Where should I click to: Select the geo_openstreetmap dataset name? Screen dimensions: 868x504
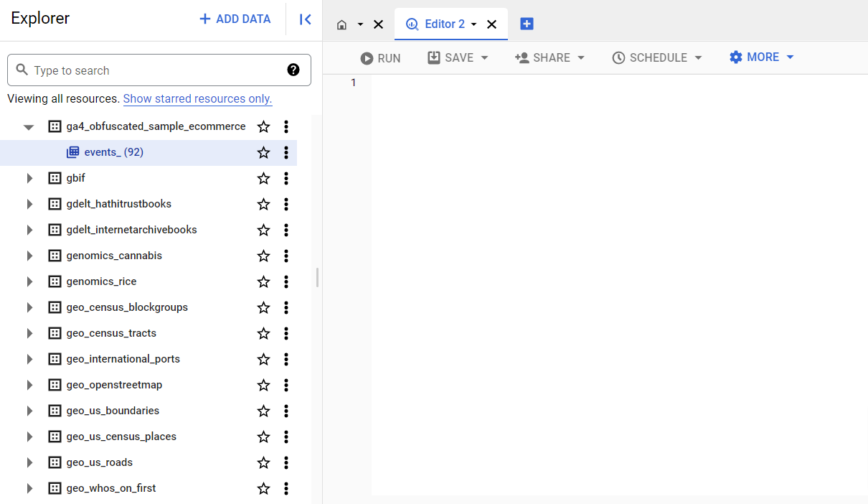tap(114, 385)
